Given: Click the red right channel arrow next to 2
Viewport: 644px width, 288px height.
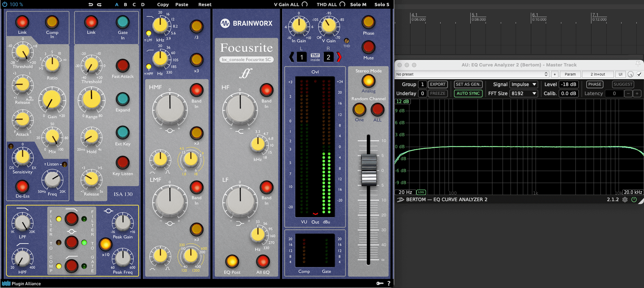Looking at the screenshot, I should [x=339, y=57].
